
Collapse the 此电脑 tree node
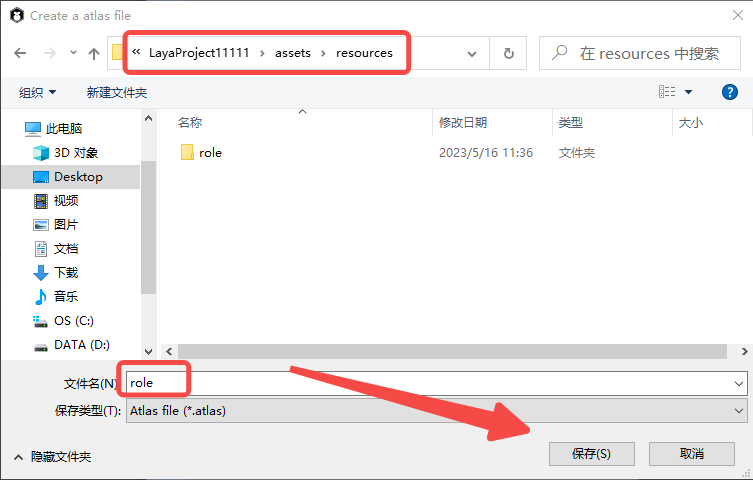pyautogui.click(x=12, y=129)
